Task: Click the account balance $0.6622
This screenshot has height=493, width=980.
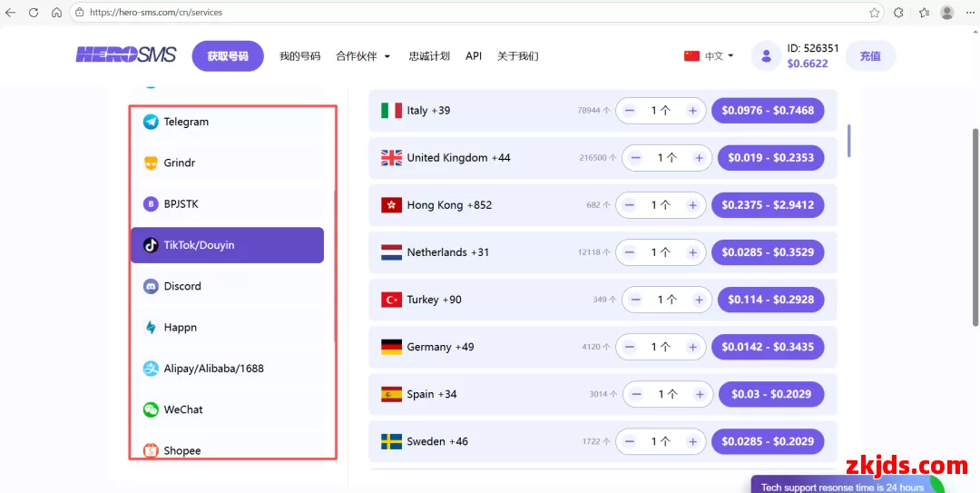Action: (x=808, y=64)
